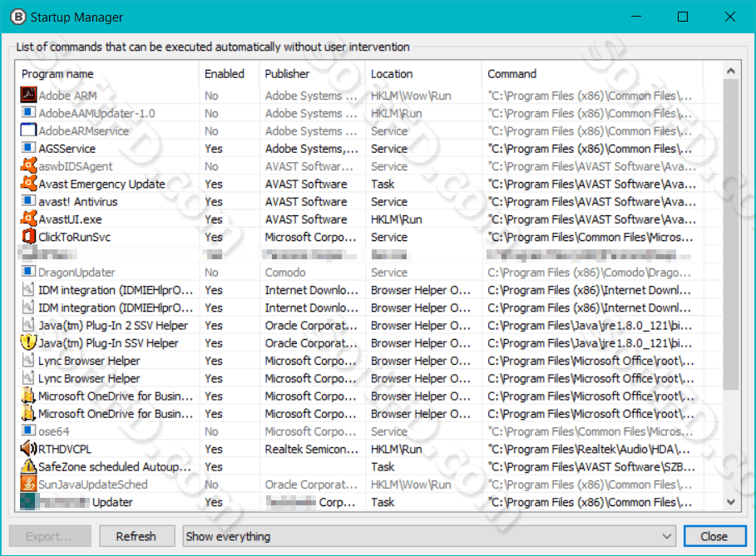
Task: Click "Task" location in the SafeZone row
Action: [x=383, y=466]
